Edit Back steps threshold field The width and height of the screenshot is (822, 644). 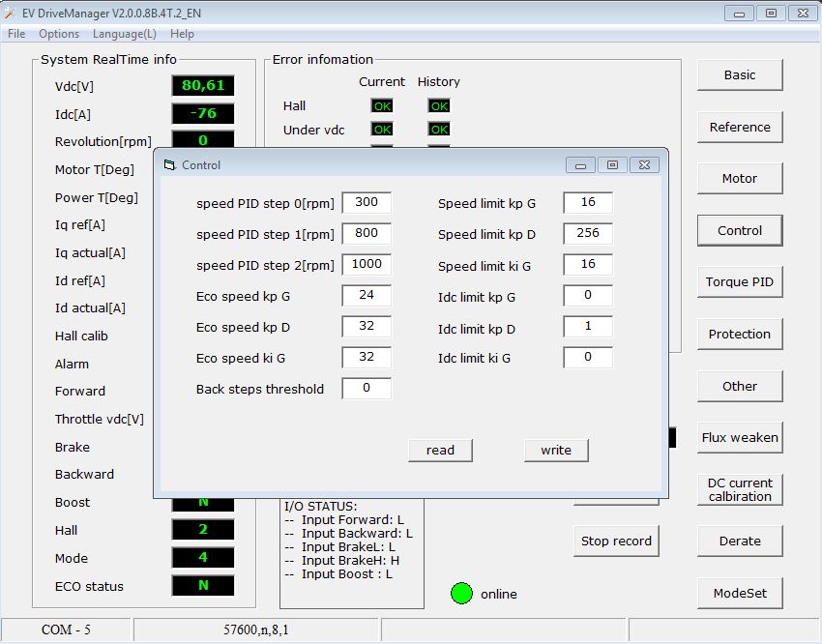tap(367, 388)
